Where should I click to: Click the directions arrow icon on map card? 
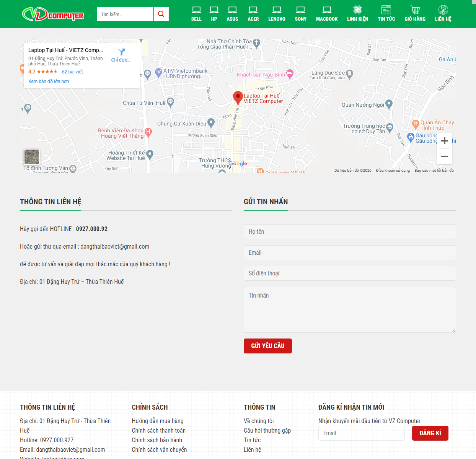[122, 52]
